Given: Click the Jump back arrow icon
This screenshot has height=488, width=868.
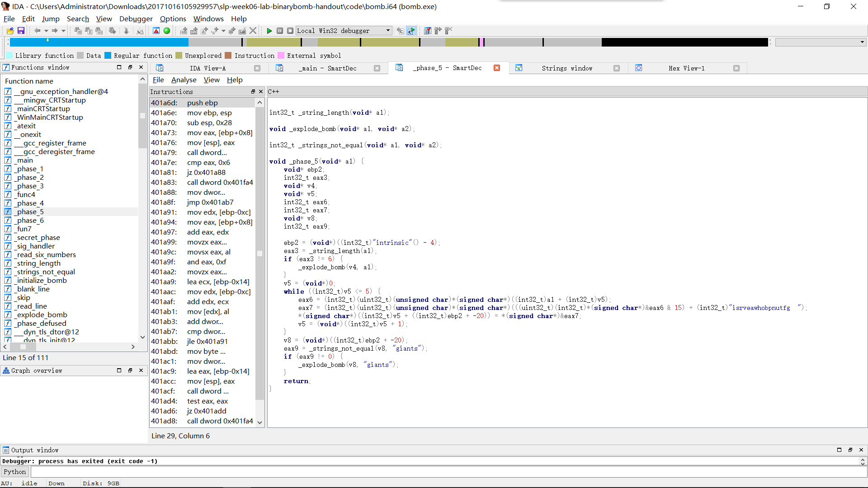Looking at the screenshot, I should pyautogui.click(x=37, y=31).
